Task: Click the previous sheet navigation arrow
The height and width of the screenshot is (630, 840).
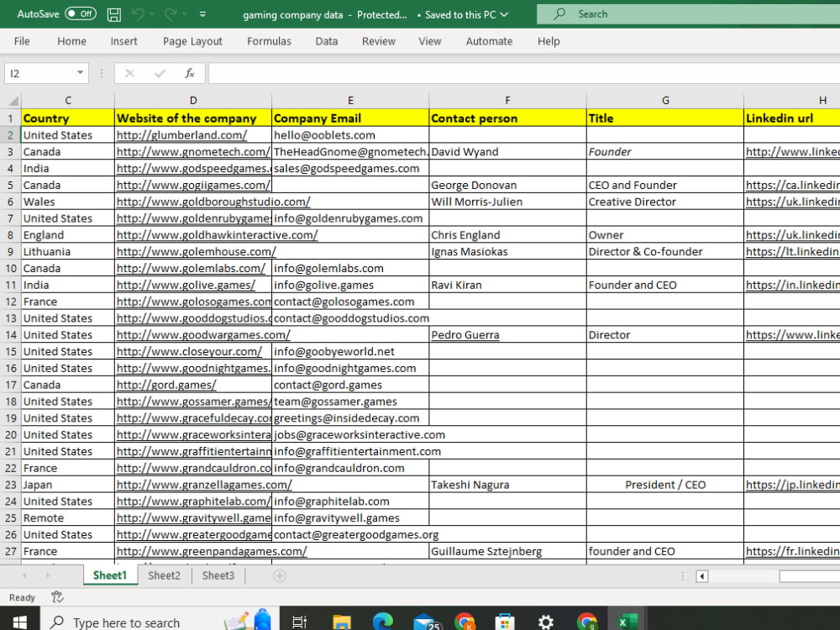Action: (x=24, y=576)
